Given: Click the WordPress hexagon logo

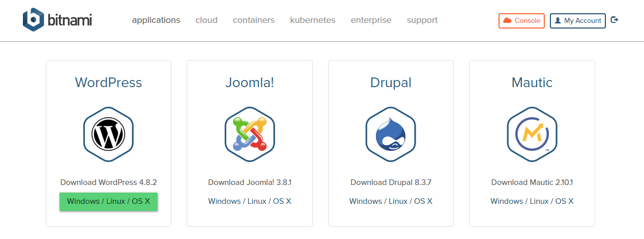Looking at the screenshot, I should tap(108, 135).
